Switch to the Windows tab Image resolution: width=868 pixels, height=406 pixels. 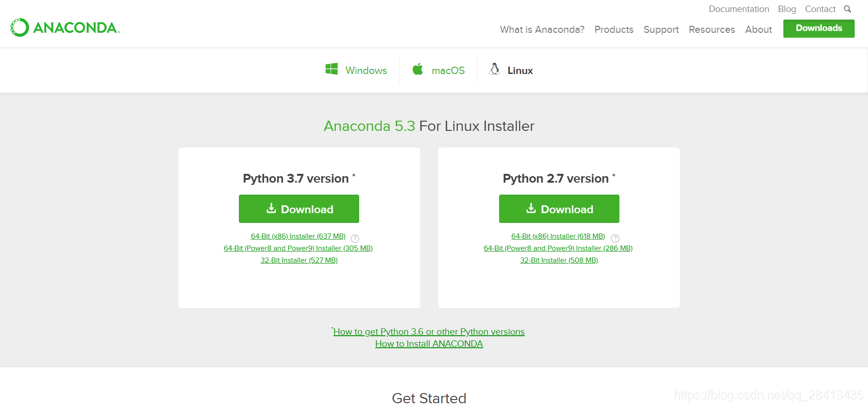356,70
